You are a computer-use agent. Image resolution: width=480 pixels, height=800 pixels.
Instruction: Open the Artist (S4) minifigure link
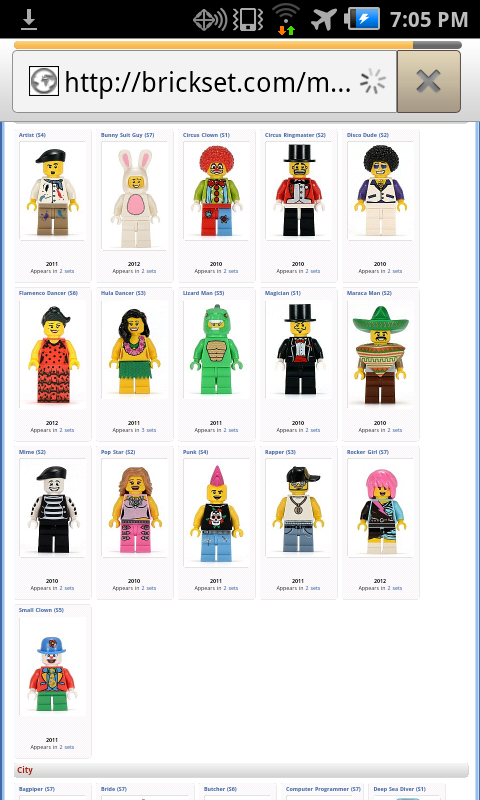(x=32, y=135)
